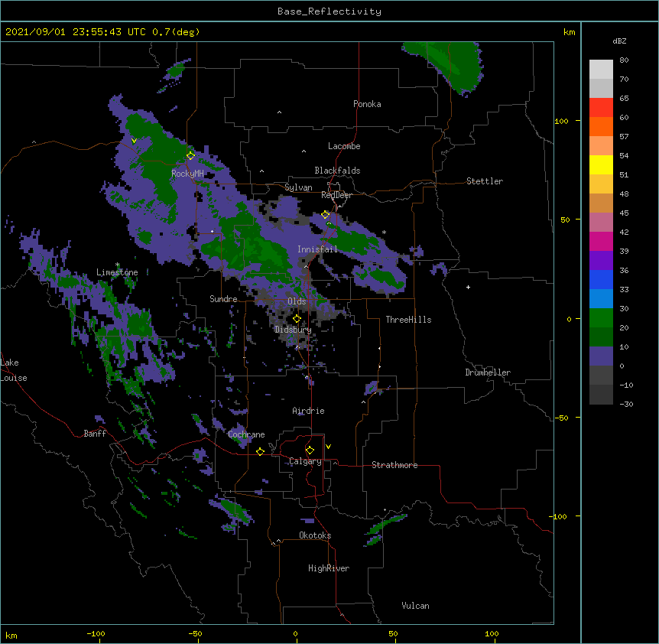Click the RockyMH label
The width and height of the screenshot is (659, 644).
pyautogui.click(x=187, y=174)
